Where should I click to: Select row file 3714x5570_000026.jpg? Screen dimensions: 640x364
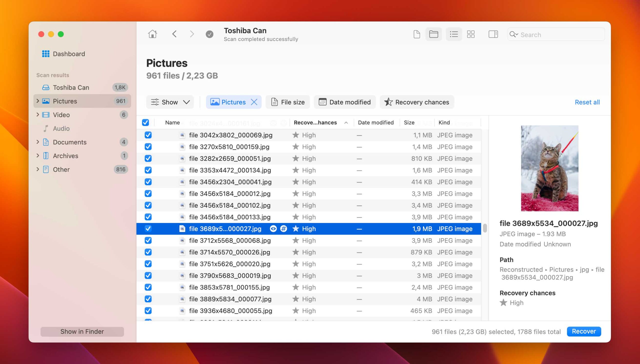[x=308, y=252]
